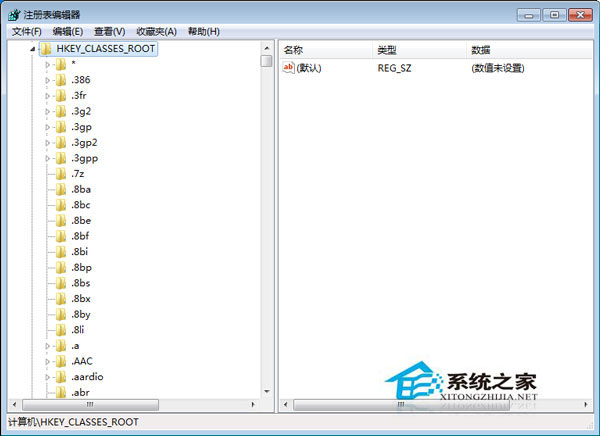Click the folder icon of .3fr
This screenshot has width=600, height=436.
click(61, 96)
